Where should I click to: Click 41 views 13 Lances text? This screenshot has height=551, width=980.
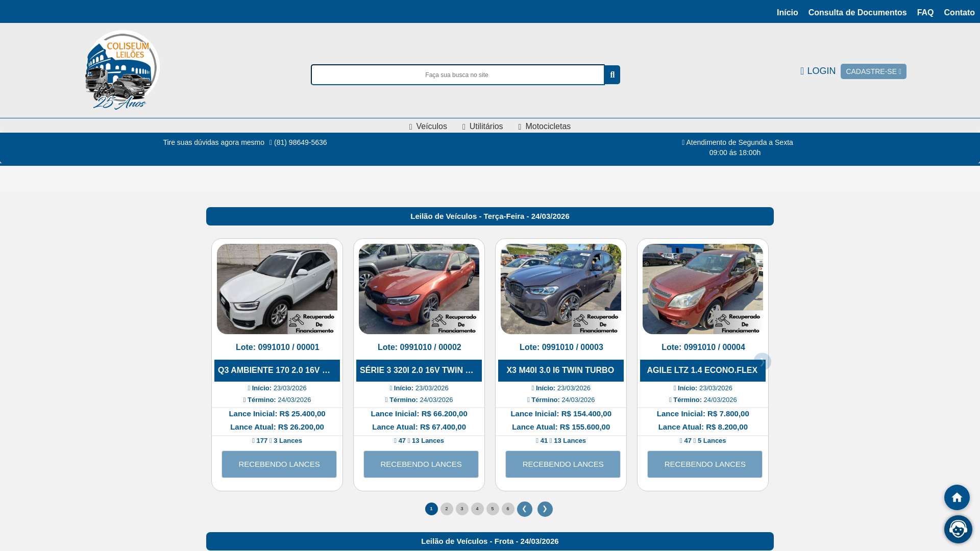point(561,441)
